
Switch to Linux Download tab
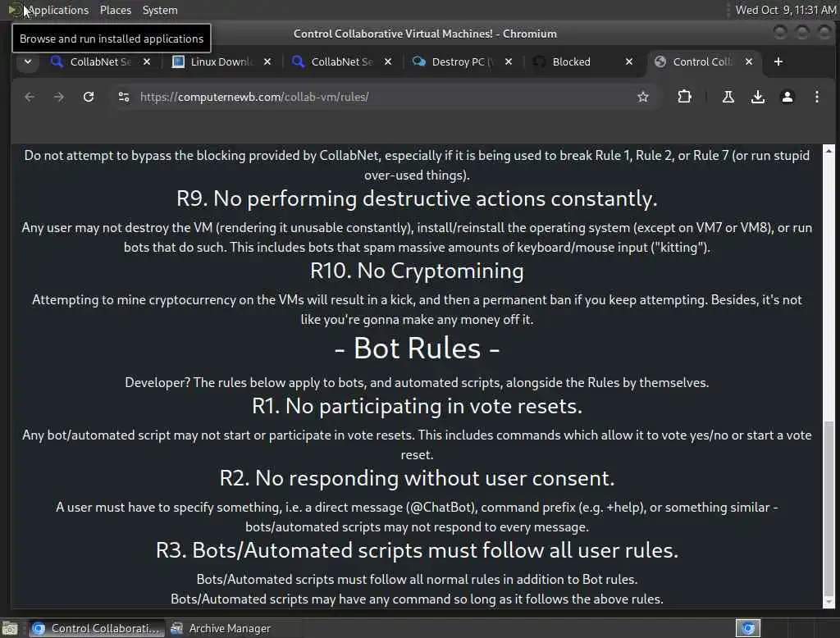(221, 62)
